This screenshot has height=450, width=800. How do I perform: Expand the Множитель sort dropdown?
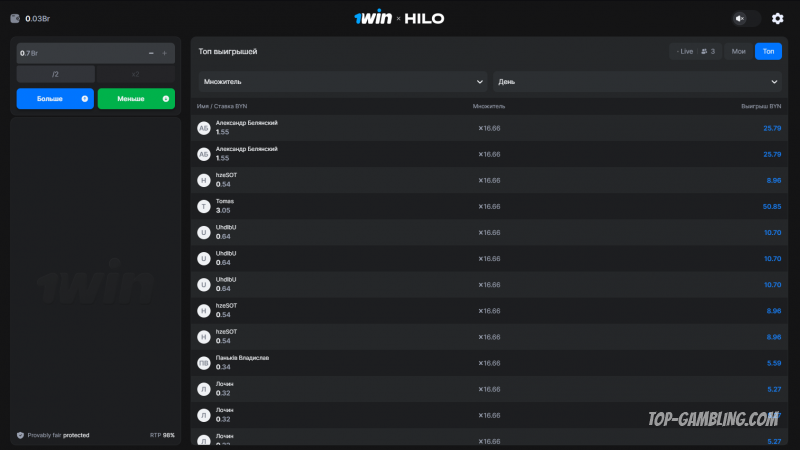pos(343,82)
